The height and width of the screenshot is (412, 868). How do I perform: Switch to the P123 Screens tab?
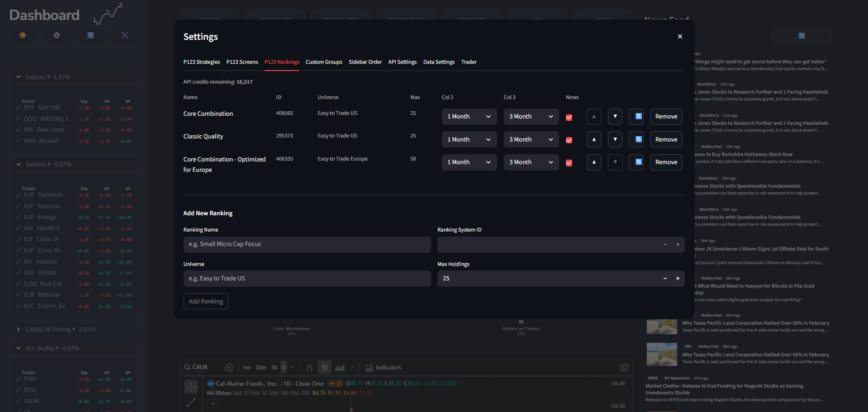coord(242,62)
